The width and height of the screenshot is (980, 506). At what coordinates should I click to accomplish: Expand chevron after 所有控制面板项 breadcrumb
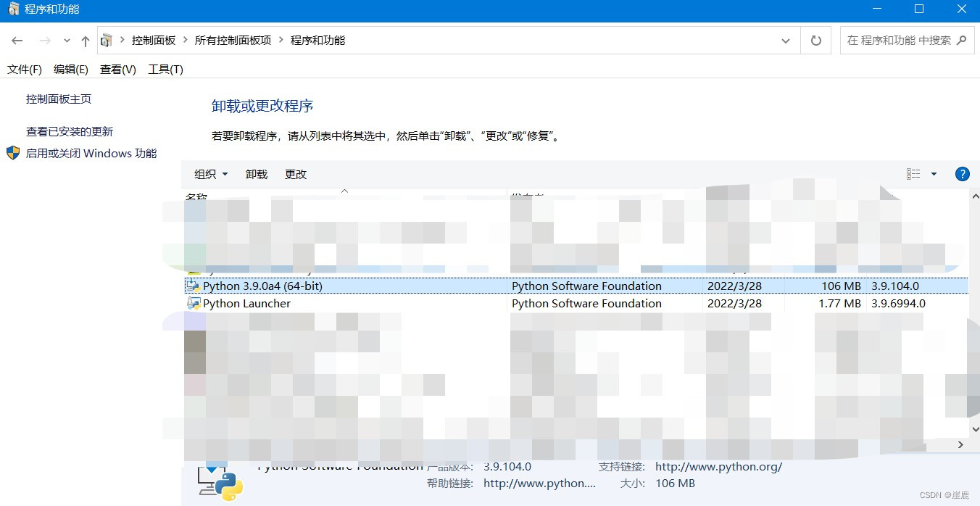[281, 41]
